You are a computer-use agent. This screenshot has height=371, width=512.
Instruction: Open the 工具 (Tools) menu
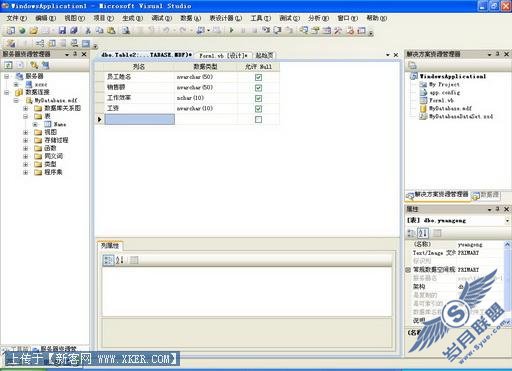pyautogui.click(x=261, y=18)
